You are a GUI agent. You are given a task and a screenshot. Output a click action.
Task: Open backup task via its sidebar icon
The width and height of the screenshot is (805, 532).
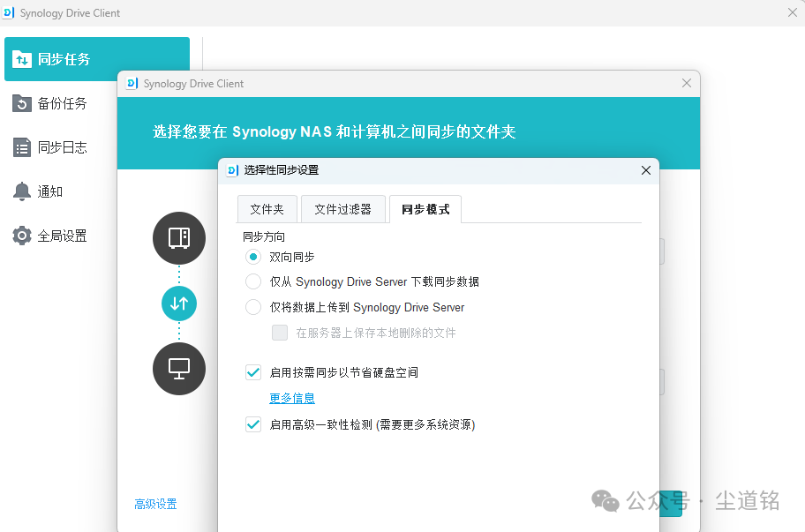click(22, 104)
